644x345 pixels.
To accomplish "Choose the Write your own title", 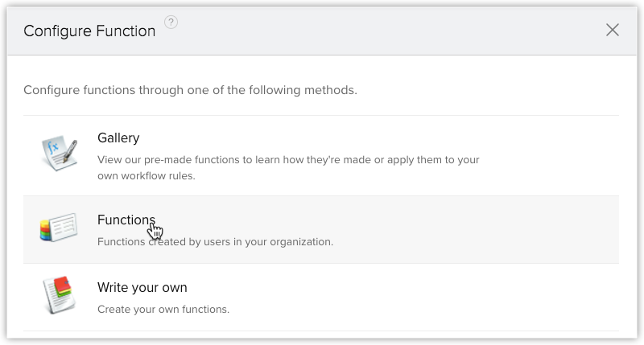I will pos(142,288).
